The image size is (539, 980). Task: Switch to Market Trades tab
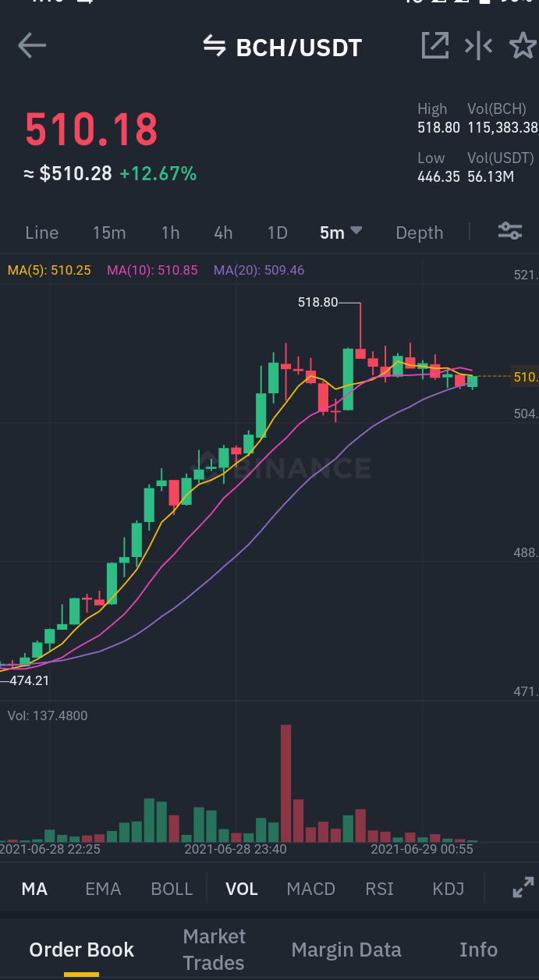tap(214, 950)
